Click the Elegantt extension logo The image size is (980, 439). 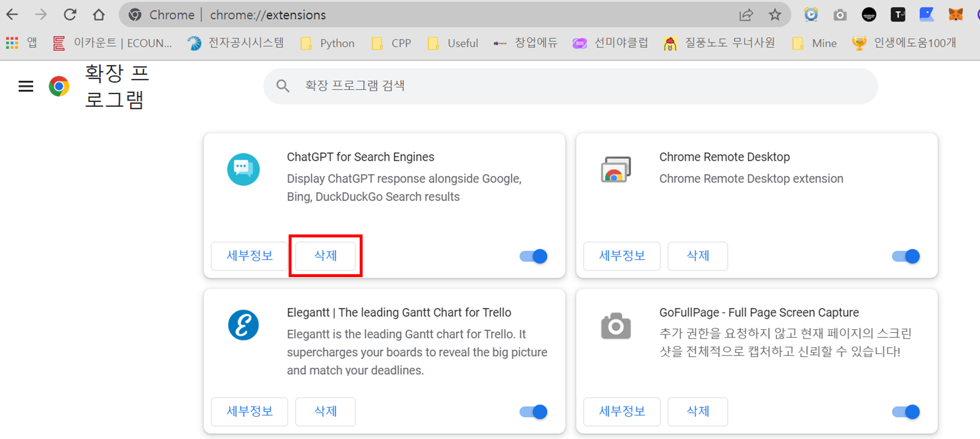point(244,325)
